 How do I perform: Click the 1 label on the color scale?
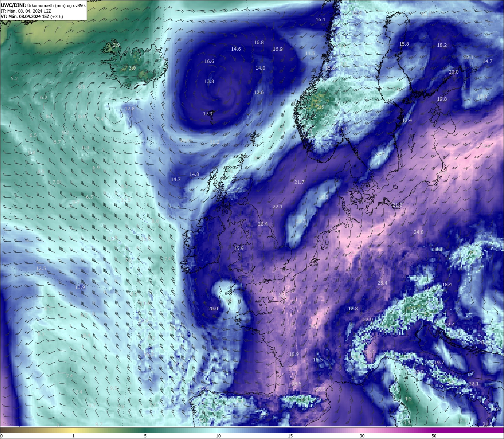click(73, 436)
